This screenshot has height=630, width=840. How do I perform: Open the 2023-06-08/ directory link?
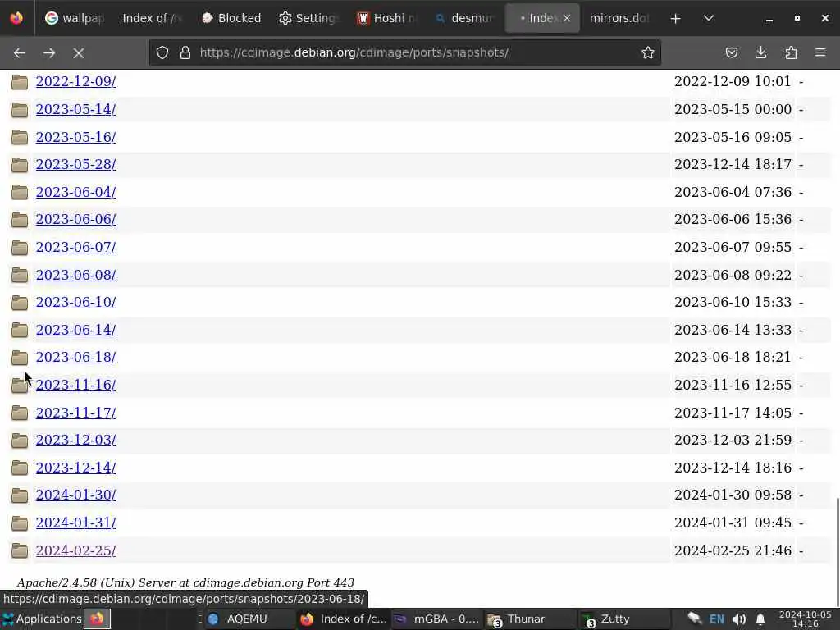point(75,276)
